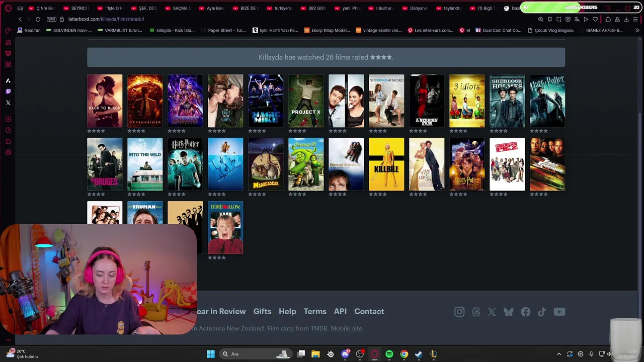Open the Home Alone poster
This screenshot has width=644, height=362.
[x=225, y=228]
